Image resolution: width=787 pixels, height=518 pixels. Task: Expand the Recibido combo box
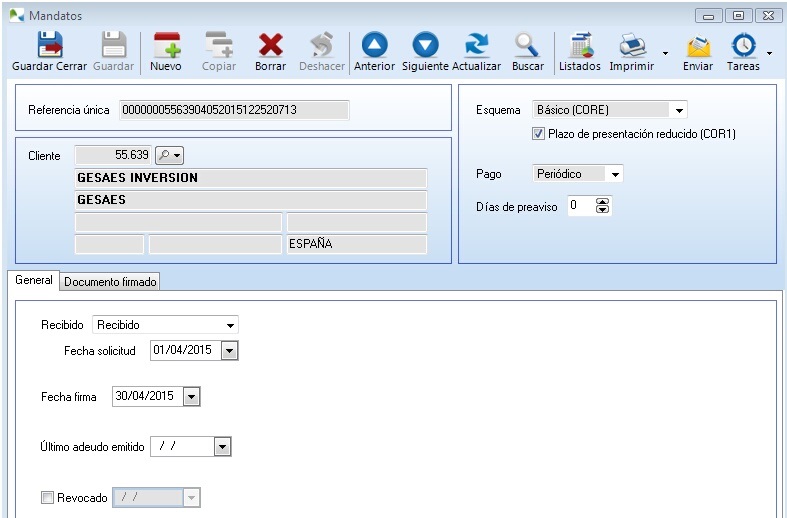231,325
